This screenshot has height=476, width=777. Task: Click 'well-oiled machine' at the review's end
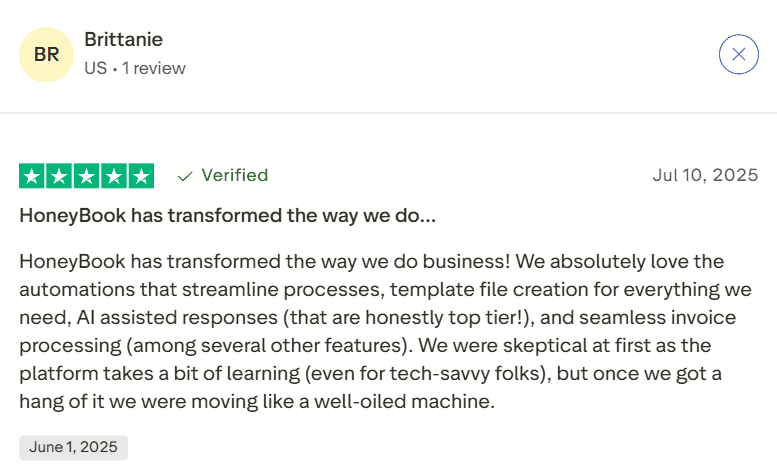click(x=403, y=401)
